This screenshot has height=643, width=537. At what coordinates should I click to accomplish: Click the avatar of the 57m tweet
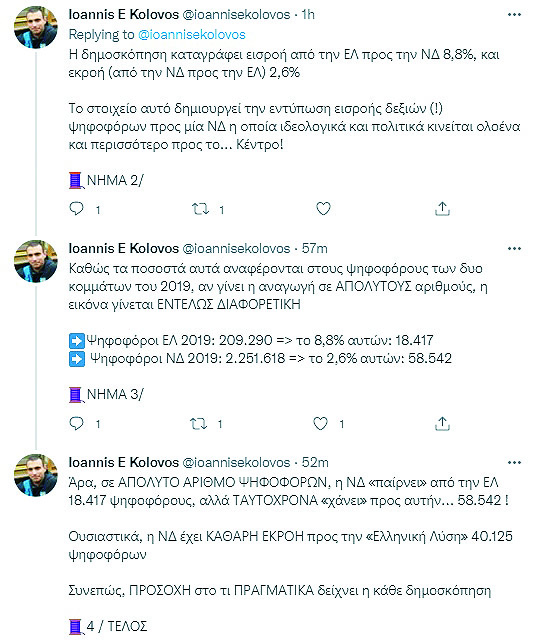36,261
